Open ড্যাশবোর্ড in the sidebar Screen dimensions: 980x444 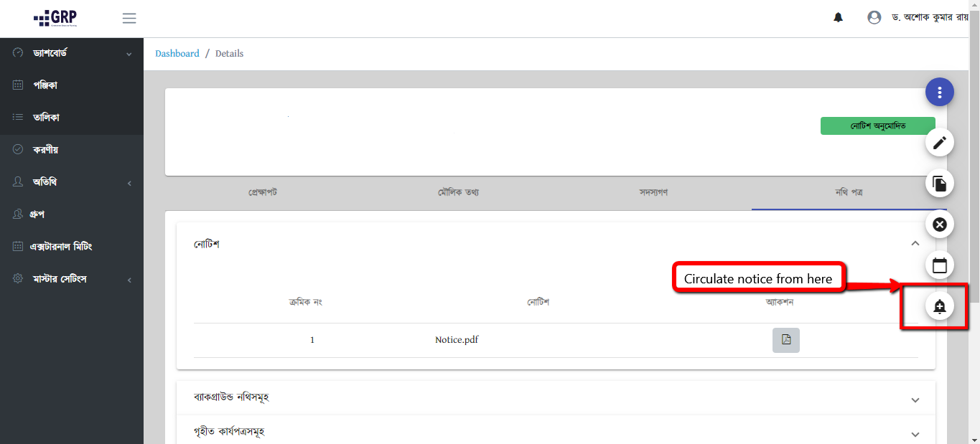pos(72,53)
